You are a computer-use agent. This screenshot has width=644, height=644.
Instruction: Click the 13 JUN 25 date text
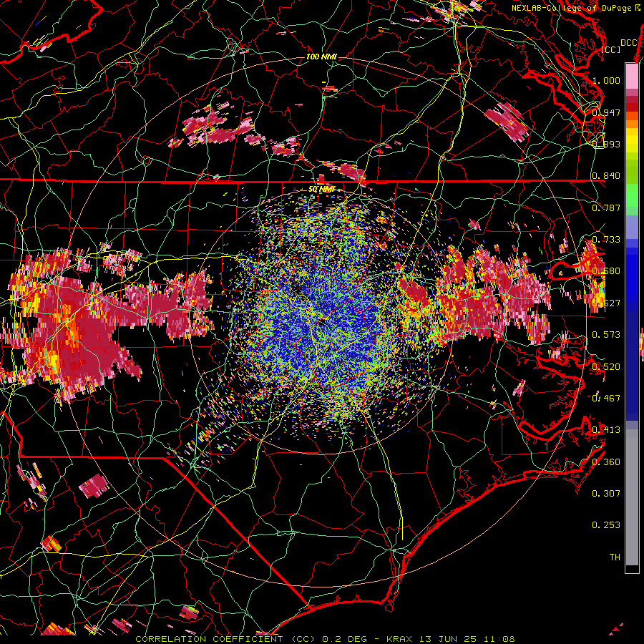click(449, 639)
